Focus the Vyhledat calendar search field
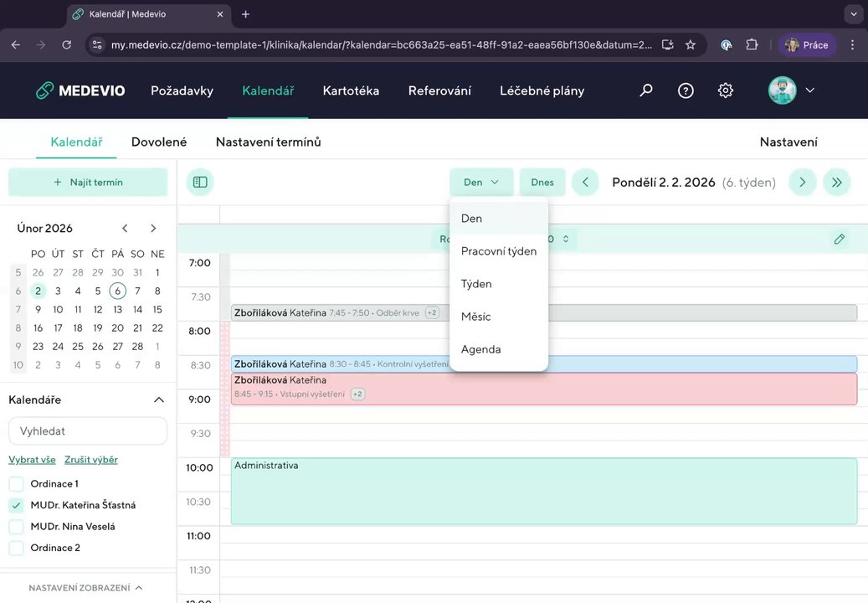This screenshot has width=868, height=603. click(87, 430)
